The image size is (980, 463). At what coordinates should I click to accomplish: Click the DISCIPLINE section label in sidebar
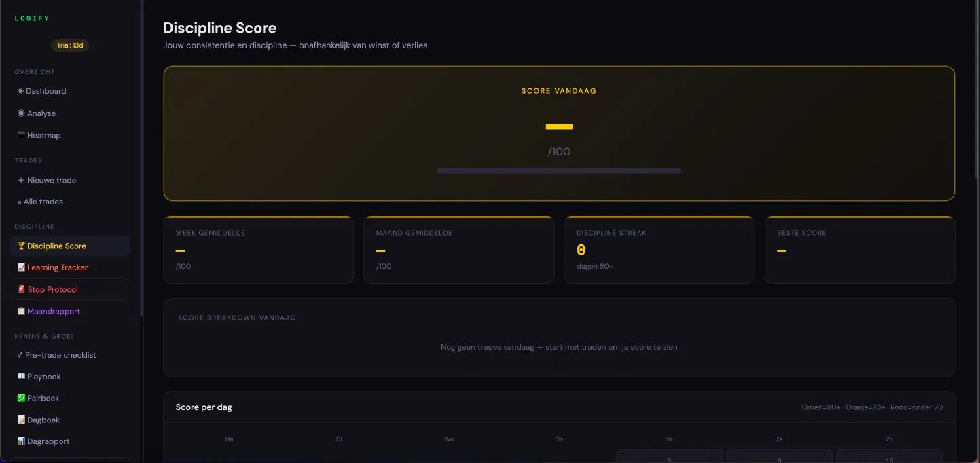pos(35,227)
